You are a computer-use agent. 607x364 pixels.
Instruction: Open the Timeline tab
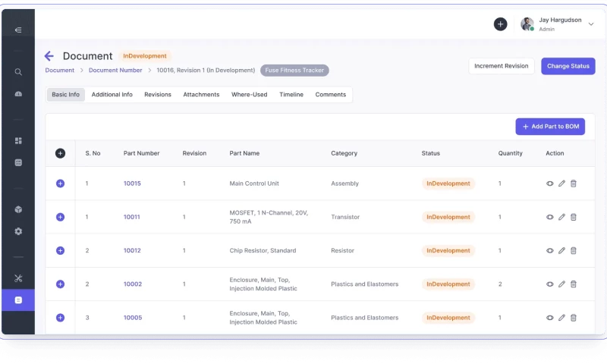point(291,94)
